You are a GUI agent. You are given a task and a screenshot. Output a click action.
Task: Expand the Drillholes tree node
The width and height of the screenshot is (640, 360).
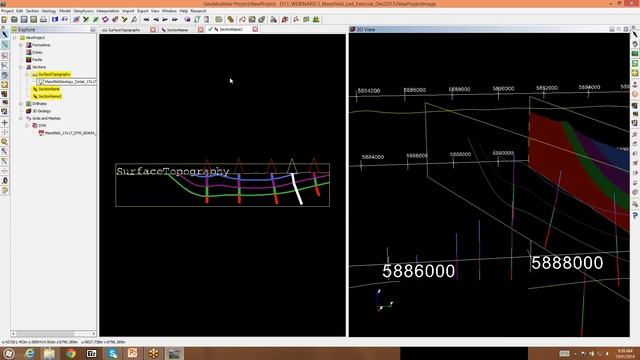[20, 104]
